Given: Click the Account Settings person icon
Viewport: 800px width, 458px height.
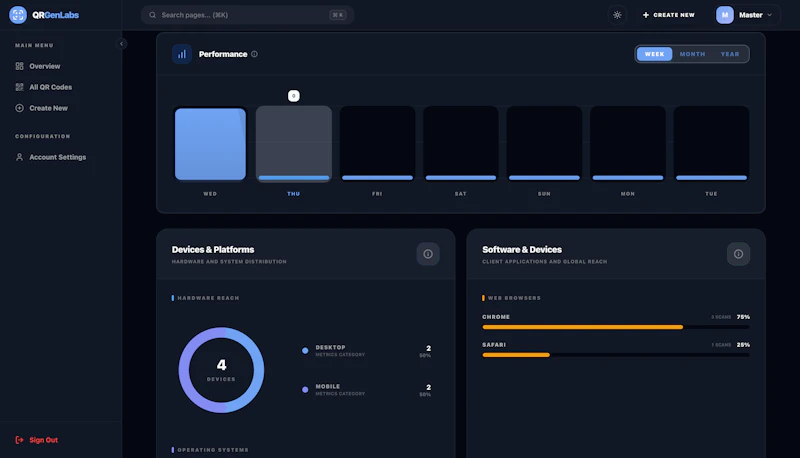Looking at the screenshot, I should (19, 157).
